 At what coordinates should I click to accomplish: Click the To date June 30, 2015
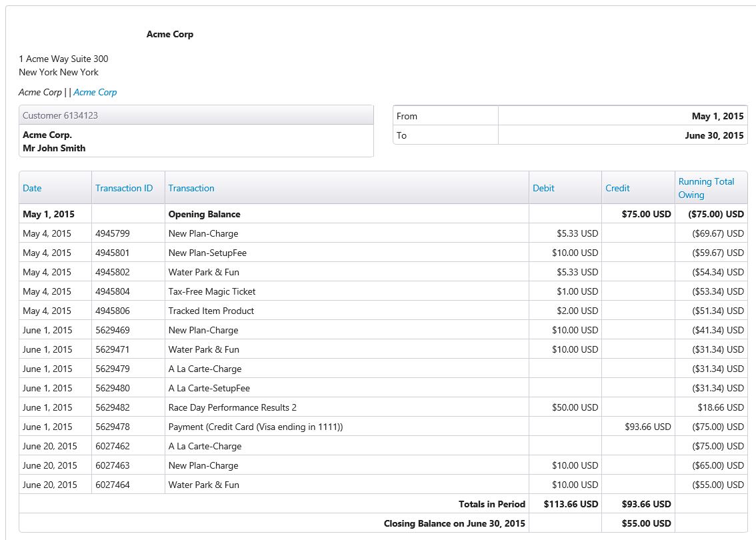pos(714,135)
